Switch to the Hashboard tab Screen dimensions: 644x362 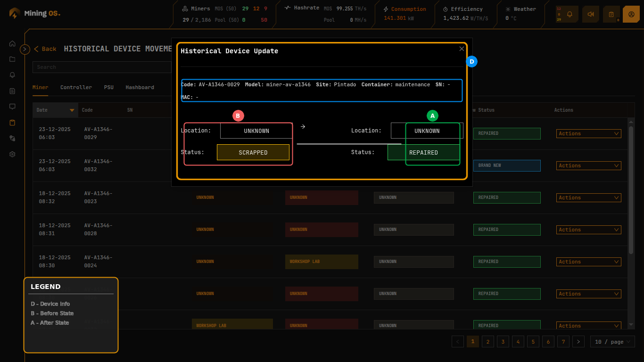coord(140,87)
